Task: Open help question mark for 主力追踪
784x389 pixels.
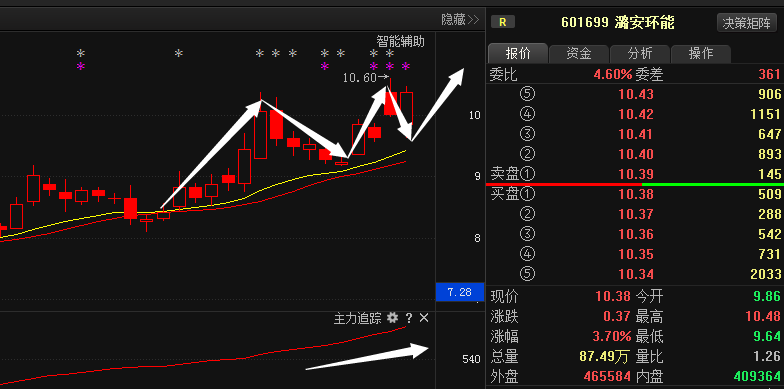Action: [409, 318]
